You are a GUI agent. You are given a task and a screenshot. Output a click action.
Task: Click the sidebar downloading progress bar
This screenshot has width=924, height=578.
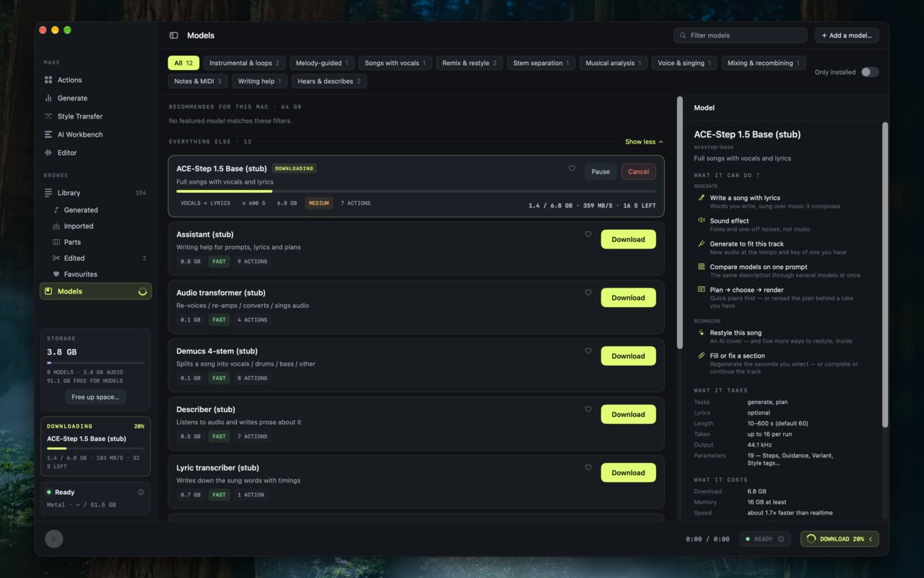(x=95, y=448)
